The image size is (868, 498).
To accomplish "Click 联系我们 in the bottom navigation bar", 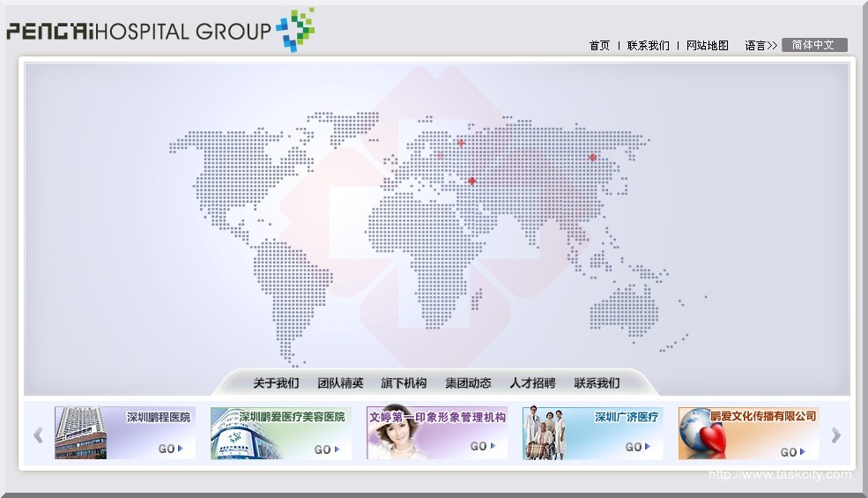I will coord(597,383).
